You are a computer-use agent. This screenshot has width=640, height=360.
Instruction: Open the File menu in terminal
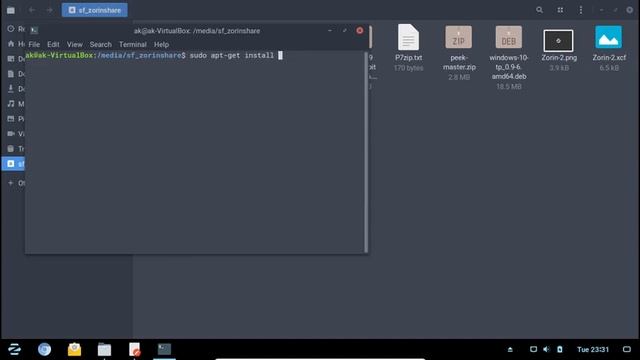point(34,44)
